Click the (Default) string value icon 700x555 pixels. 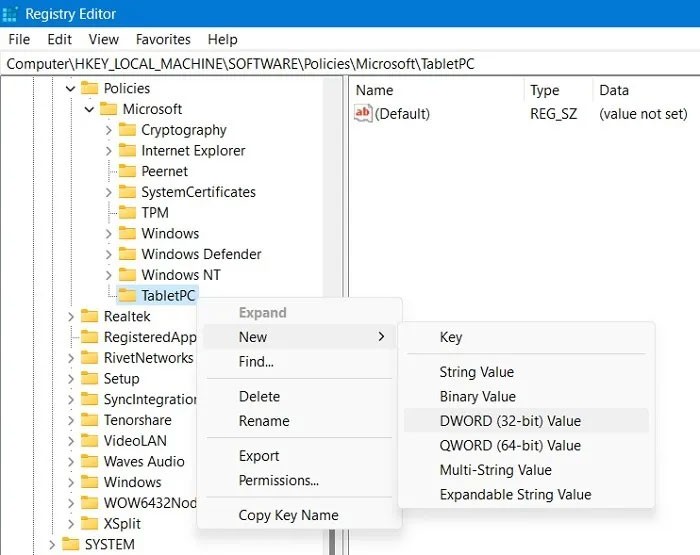[x=363, y=114]
